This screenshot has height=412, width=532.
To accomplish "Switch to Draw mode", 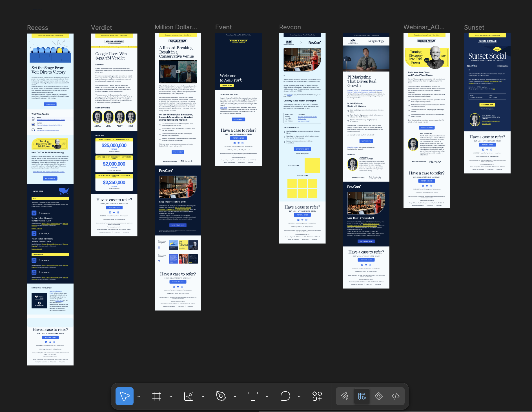I will point(345,396).
